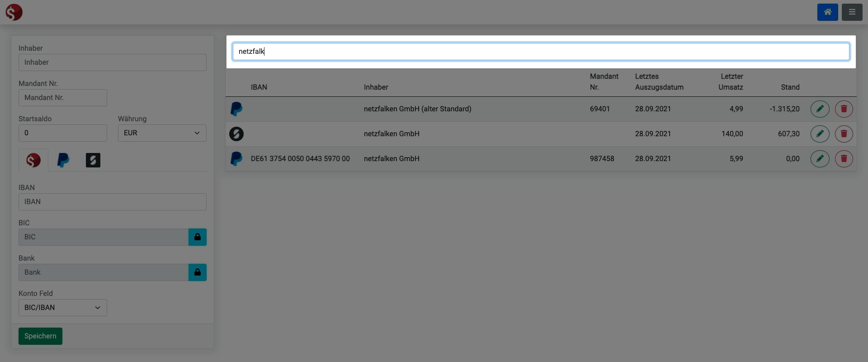Viewport: 868px width, 362px height.
Task: Select the black S account type tab
Action: click(93, 160)
